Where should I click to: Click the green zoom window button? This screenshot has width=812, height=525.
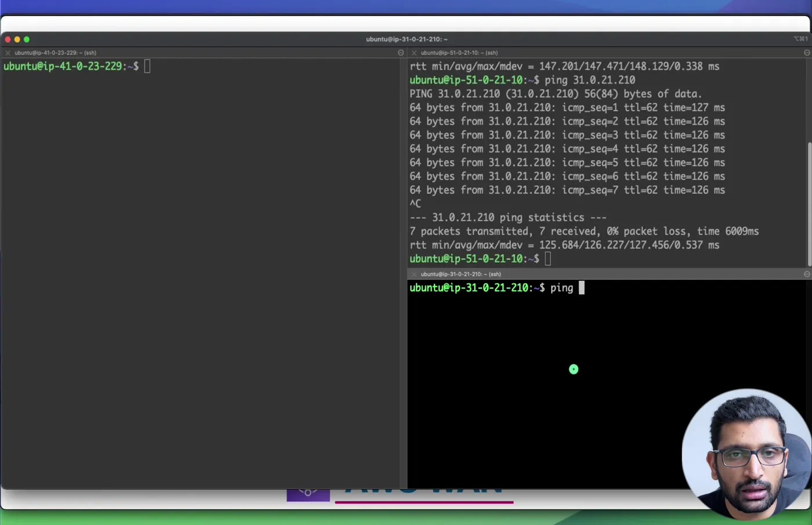pyautogui.click(x=27, y=39)
